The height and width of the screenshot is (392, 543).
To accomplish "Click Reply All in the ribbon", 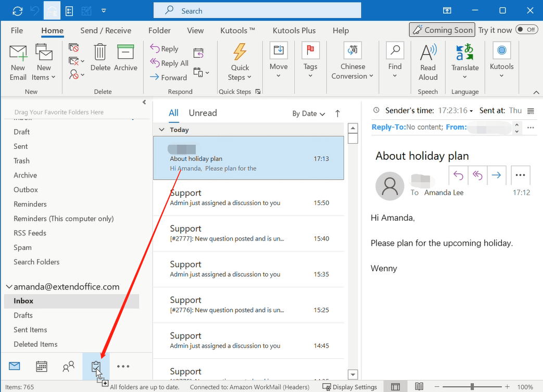I will (170, 63).
